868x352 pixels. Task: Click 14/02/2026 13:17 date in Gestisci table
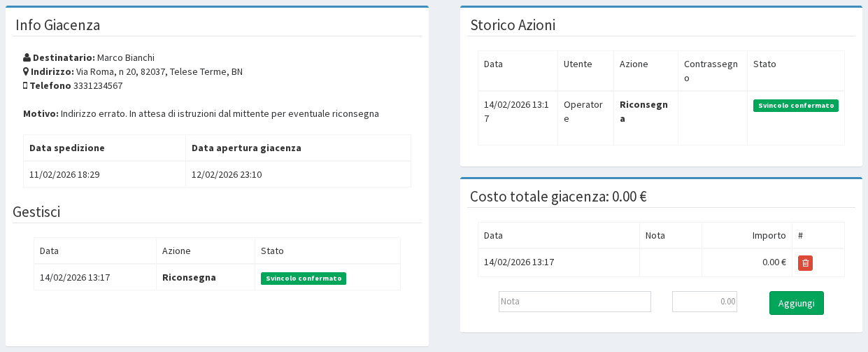(75, 277)
